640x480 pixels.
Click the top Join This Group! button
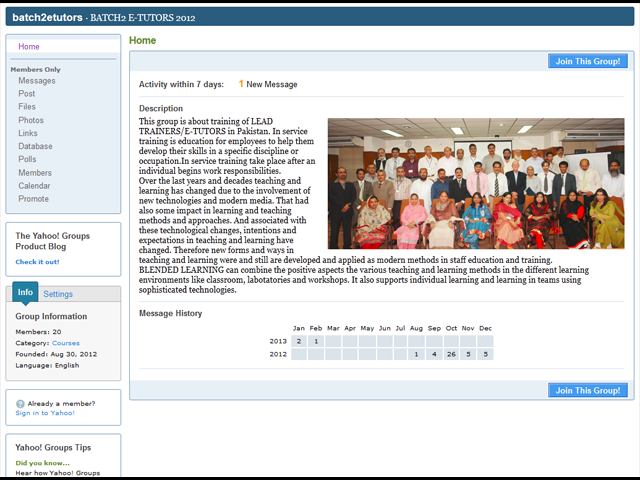588,61
